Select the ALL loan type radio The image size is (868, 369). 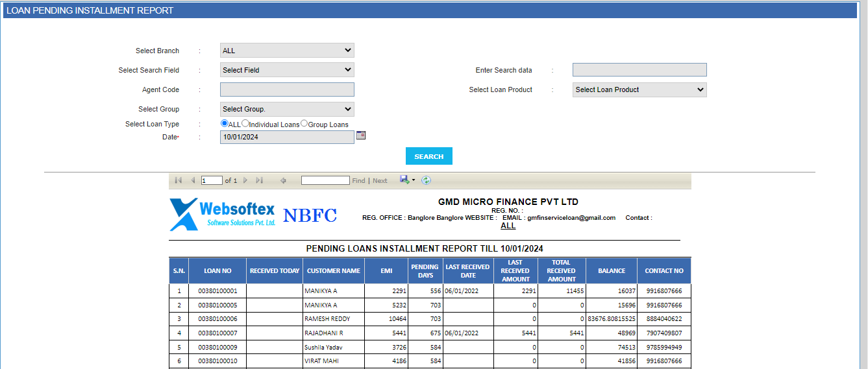[224, 123]
